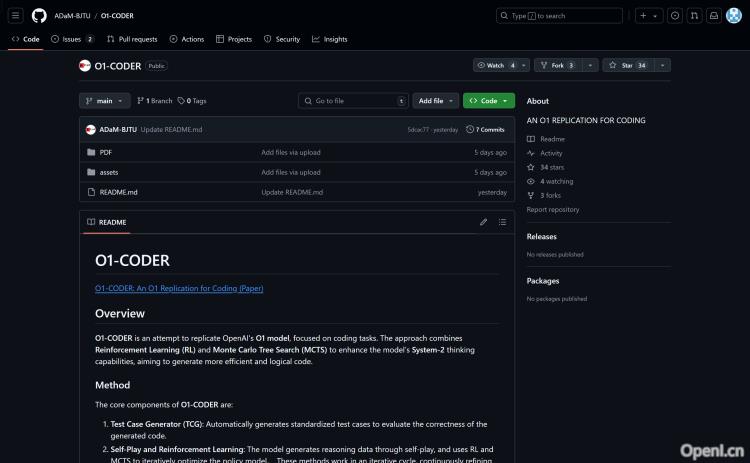
Task: Open the assets folder
Action: click(109, 172)
